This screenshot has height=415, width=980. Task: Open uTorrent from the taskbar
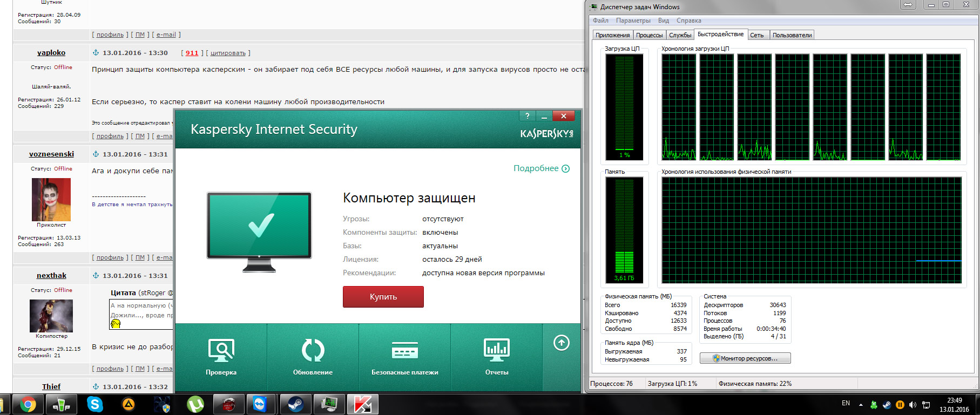(x=195, y=404)
